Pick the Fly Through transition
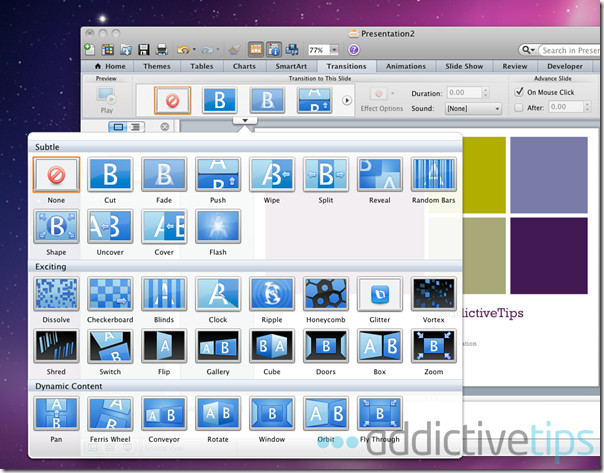Viewport: 604px width, 473px height. [x=380, y=414]
